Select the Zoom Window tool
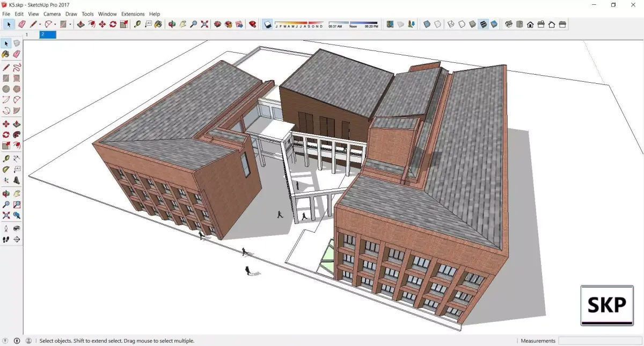Image resolution: width=644 pixels, height=346 pixels. [x=17, y=205]
